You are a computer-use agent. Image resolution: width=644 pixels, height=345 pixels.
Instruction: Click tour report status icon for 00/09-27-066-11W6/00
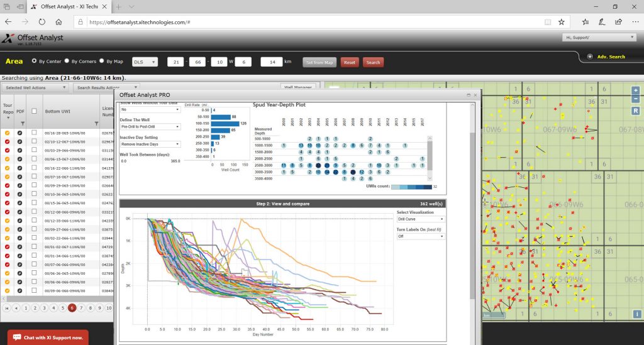click(7, 230)
